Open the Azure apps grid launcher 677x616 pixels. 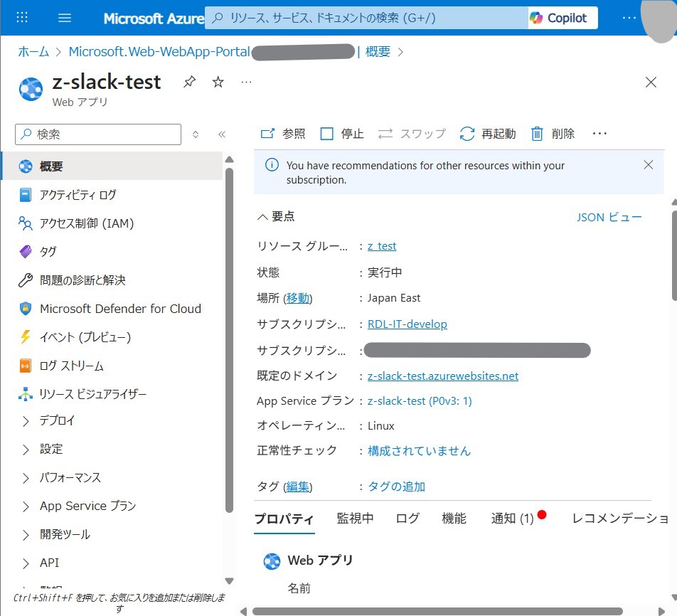click(21, 17)
